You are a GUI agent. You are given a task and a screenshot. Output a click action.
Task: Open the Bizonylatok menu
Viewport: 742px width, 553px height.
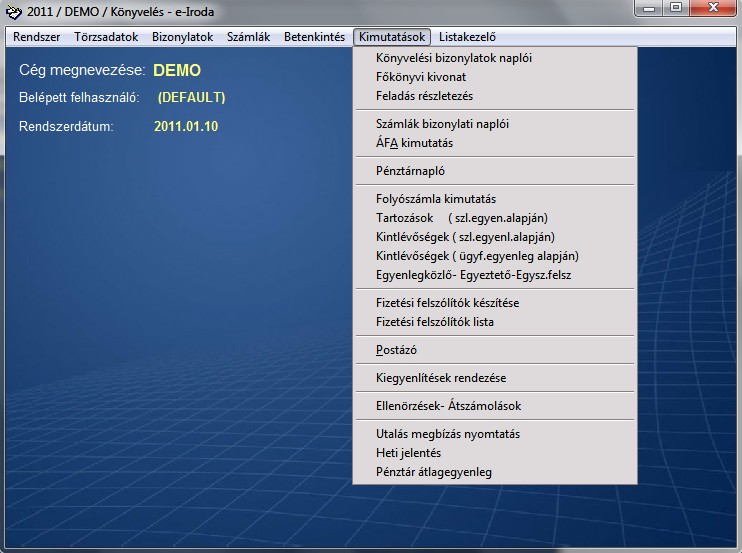[x=183, y=37]
